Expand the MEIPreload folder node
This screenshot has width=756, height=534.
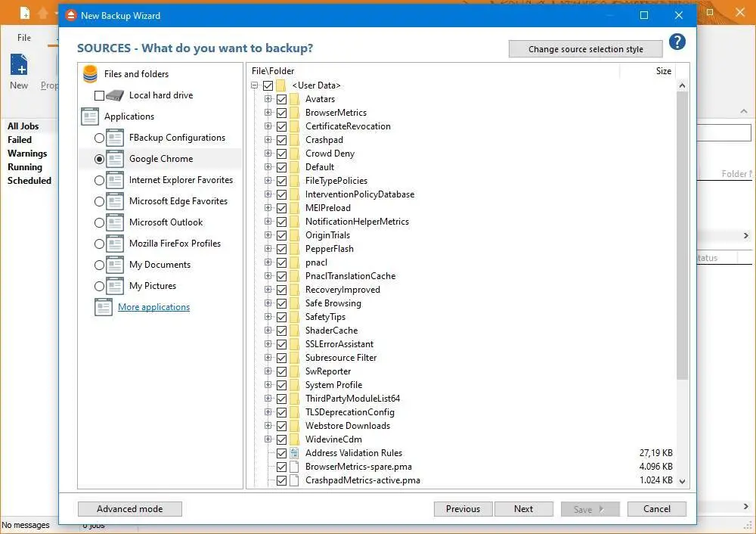(268, 207)
